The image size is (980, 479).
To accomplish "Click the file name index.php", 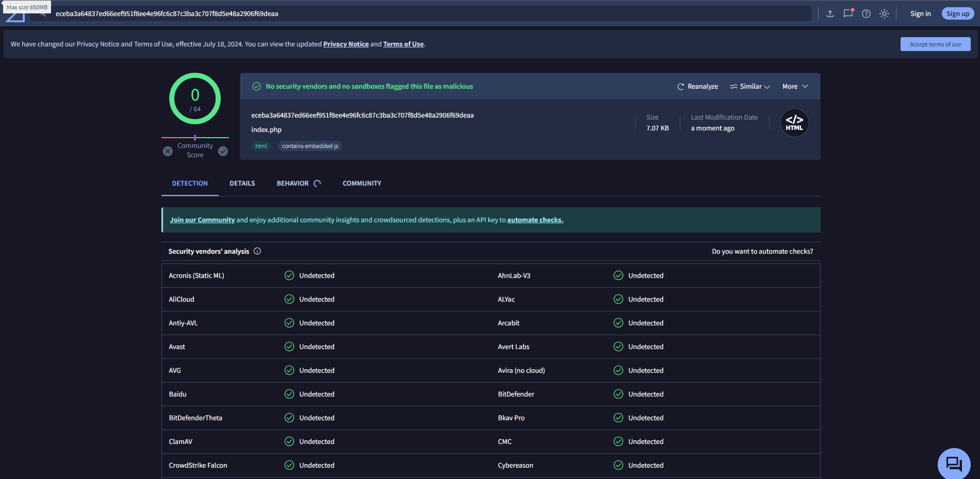I will 266,130.
